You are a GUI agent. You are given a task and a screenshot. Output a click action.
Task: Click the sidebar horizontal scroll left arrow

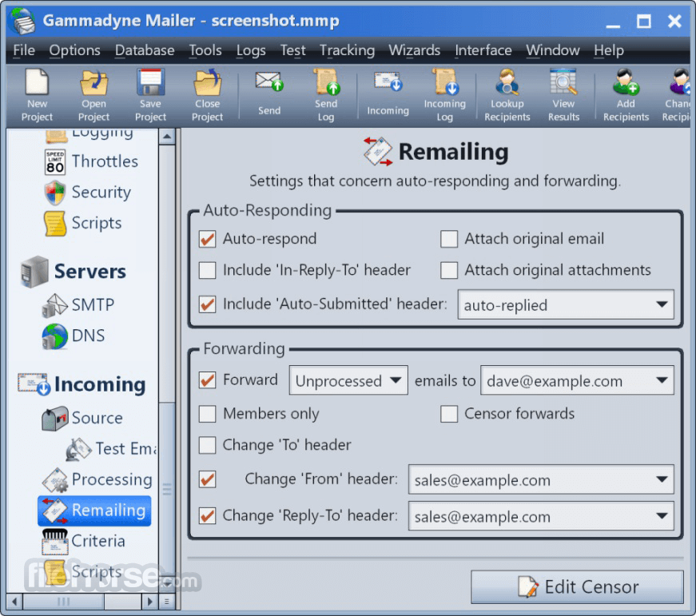(14, 602)
